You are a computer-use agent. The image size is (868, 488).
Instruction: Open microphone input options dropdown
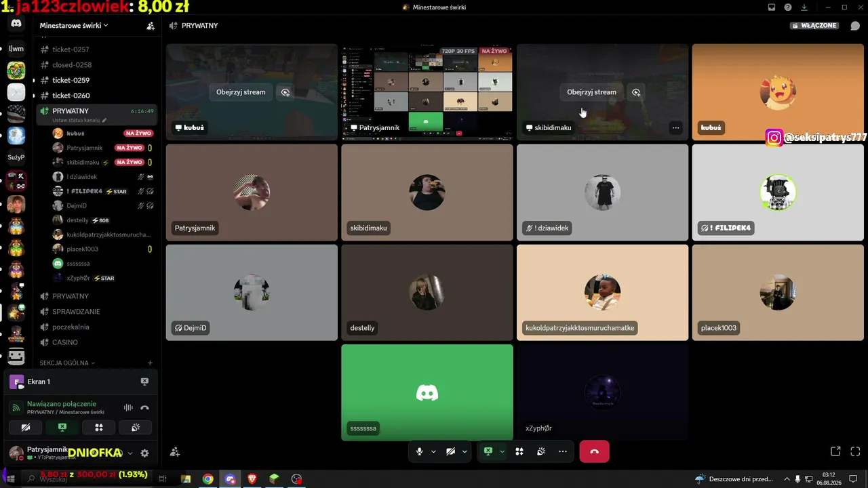point(433,451)
